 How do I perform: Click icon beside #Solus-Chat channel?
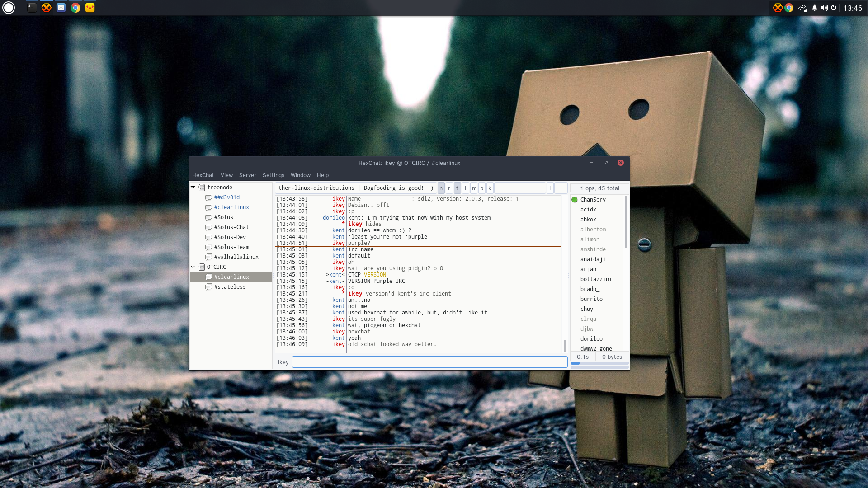tap(209, 227)
